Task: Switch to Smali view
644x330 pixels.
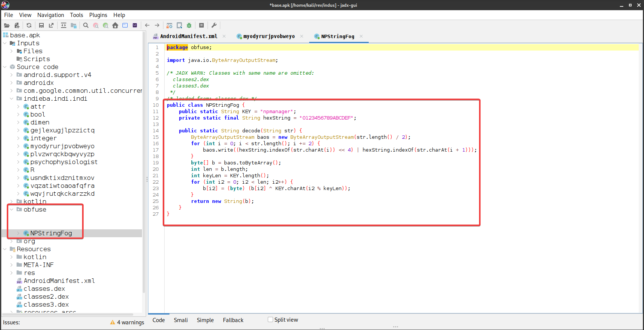Action: click(181, 320)
